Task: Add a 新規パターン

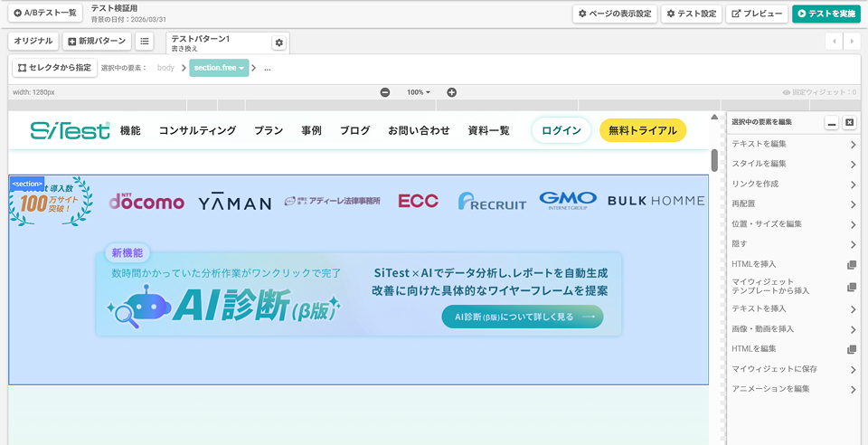Action: point(97,41)
